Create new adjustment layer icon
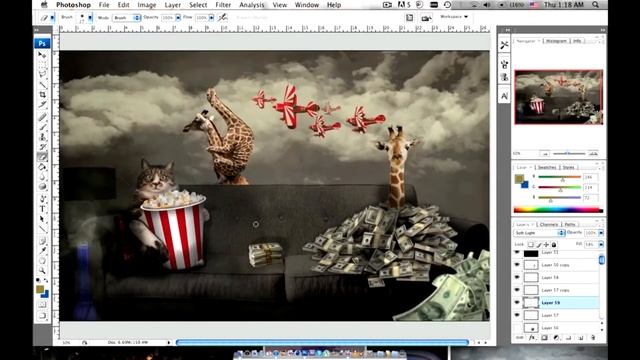The height and width of the screenshot is (360, 640). click(x=556, y=338)
